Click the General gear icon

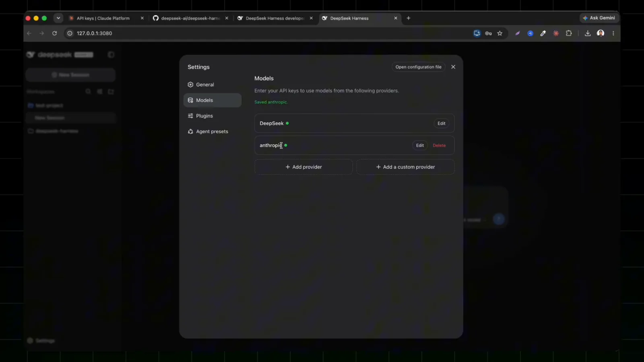point(190,84)
